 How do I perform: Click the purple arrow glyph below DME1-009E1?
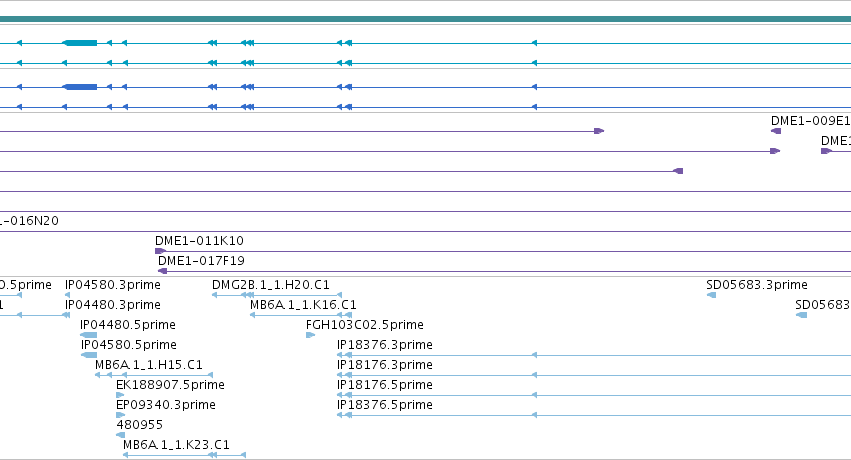[x=776, y=131]
